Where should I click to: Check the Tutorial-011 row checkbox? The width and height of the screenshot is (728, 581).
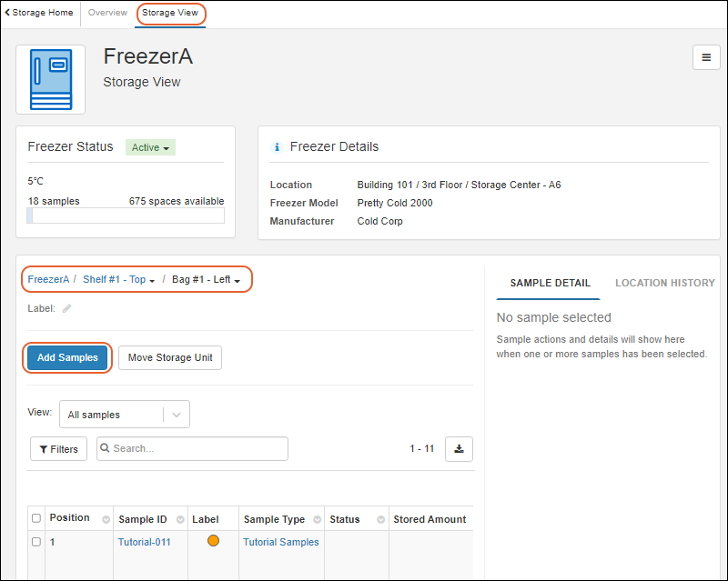pyautogui.click(x=36, y=542)
